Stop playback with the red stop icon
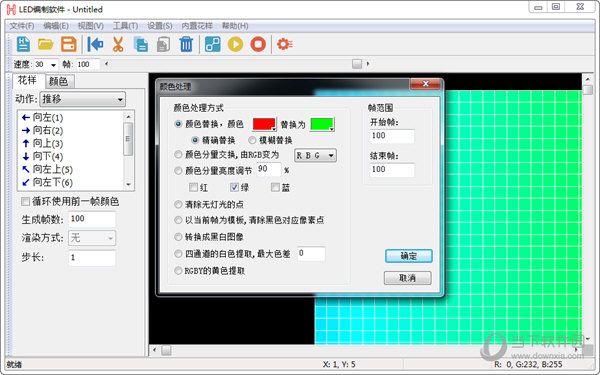The width and height of the screenshot is (600, 375). 258,44
